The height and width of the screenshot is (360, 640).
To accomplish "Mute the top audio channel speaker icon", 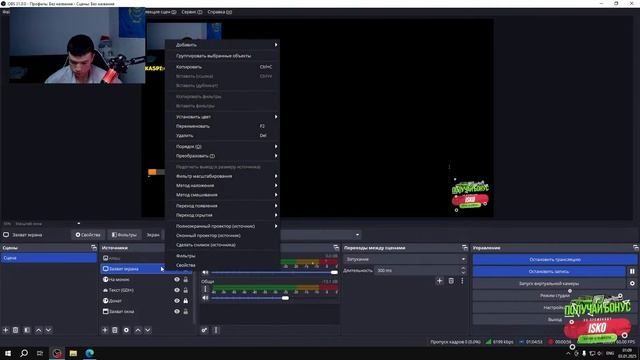I will click(205, 272).
